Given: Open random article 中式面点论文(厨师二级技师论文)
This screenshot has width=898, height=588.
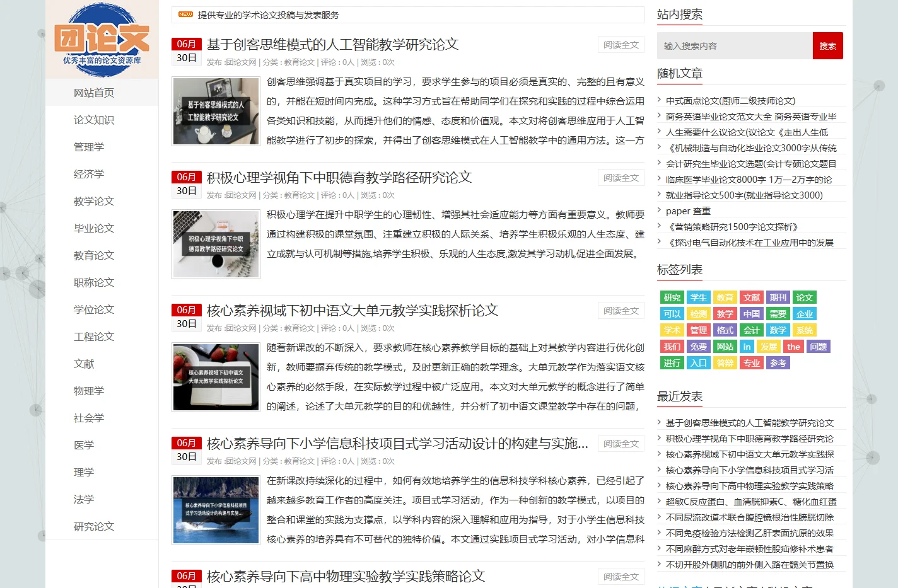Looking at the screenshot, I should click(730, 101).
